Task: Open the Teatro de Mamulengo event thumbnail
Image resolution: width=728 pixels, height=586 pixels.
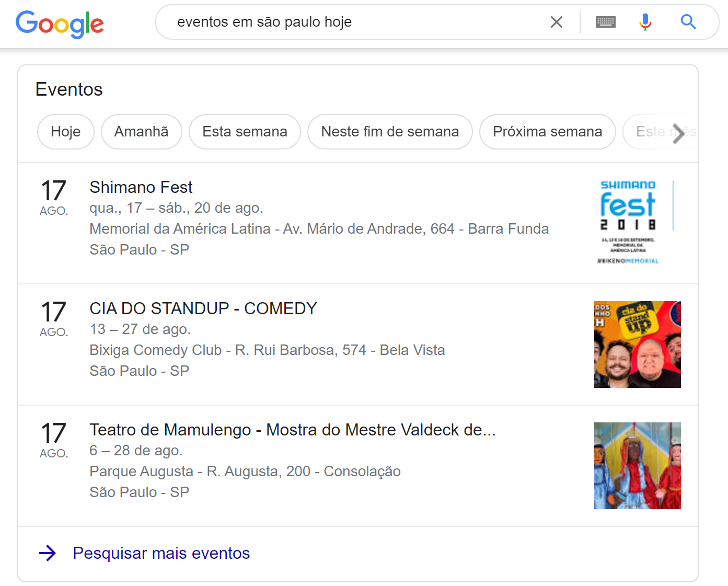Action: point(637,465)
